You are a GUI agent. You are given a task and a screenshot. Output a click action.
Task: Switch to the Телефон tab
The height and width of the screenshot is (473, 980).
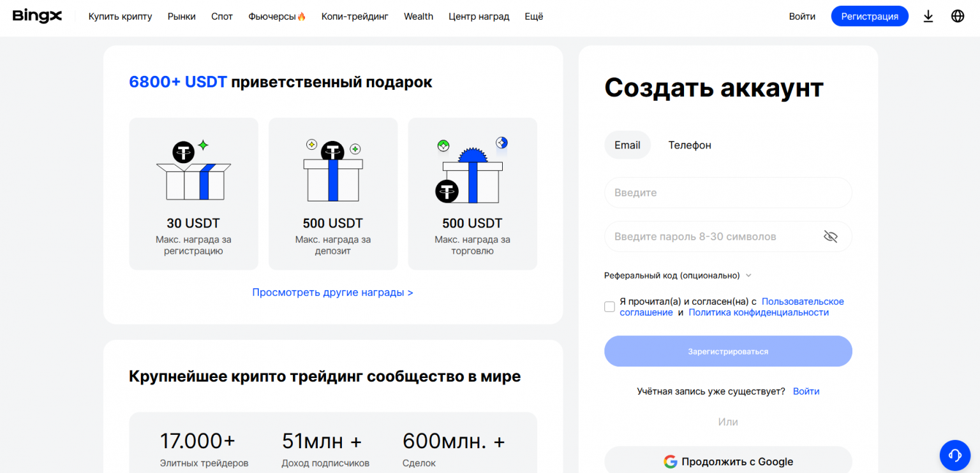689,145
